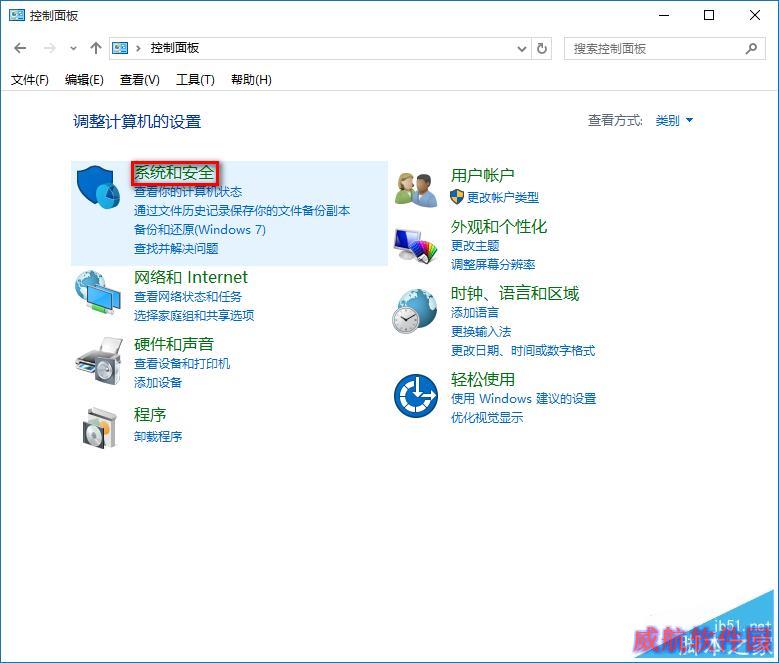
Task: Open the 网络和 Internet category
Action: click(x=191, y=277)
